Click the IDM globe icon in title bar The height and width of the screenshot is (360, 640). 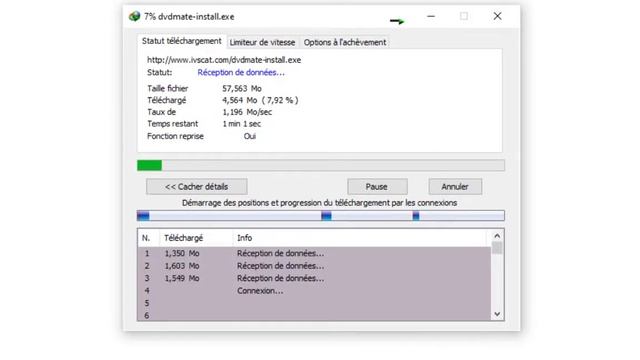click(x=134, y=17)
